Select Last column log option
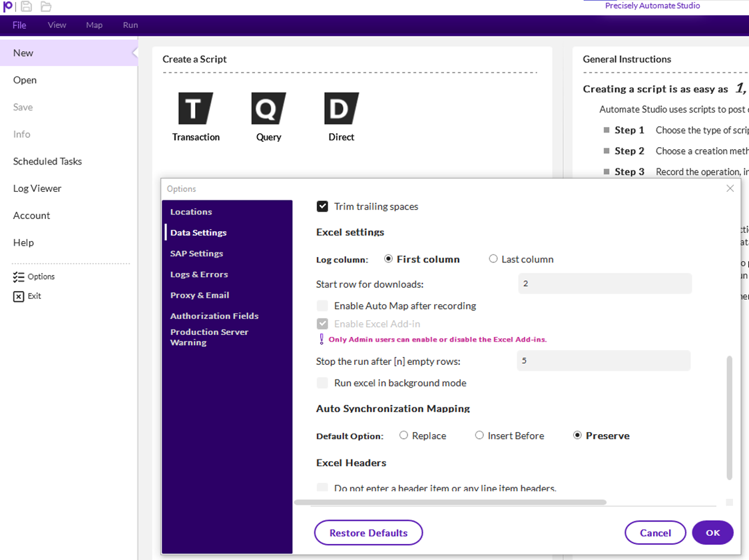The width and height of the screenshot is (749, 560). click(x=493, y=258)
